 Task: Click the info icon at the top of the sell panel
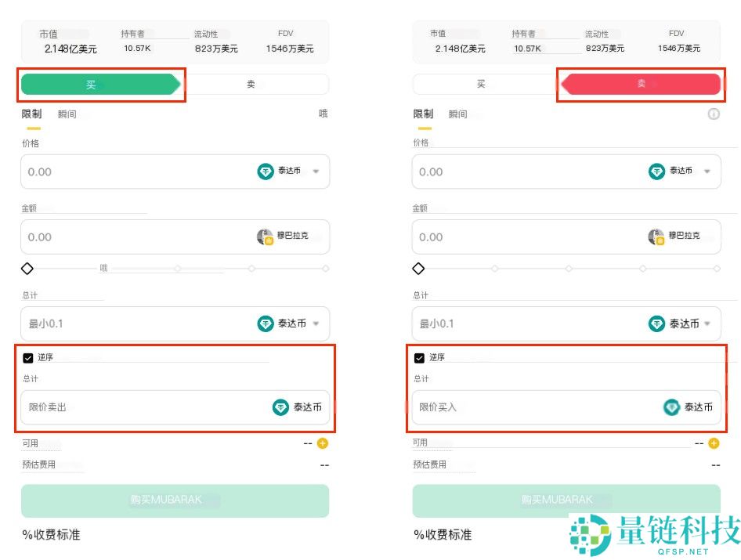(x=714, y=114)
